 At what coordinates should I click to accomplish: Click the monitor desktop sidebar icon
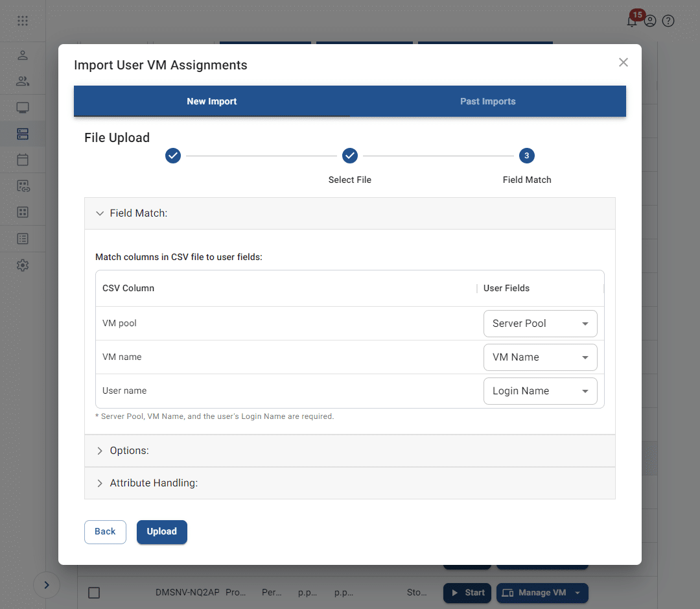point(23,108)
